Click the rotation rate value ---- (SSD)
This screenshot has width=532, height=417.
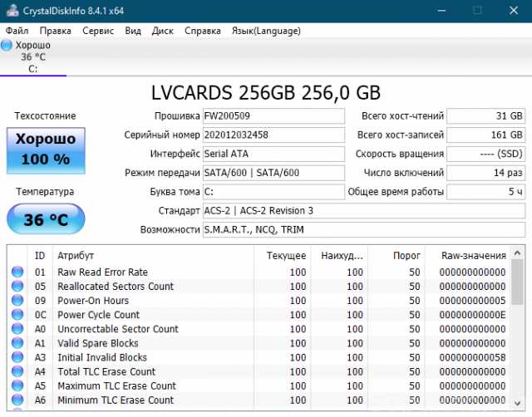pyautogui.click(x=485, y=154)
